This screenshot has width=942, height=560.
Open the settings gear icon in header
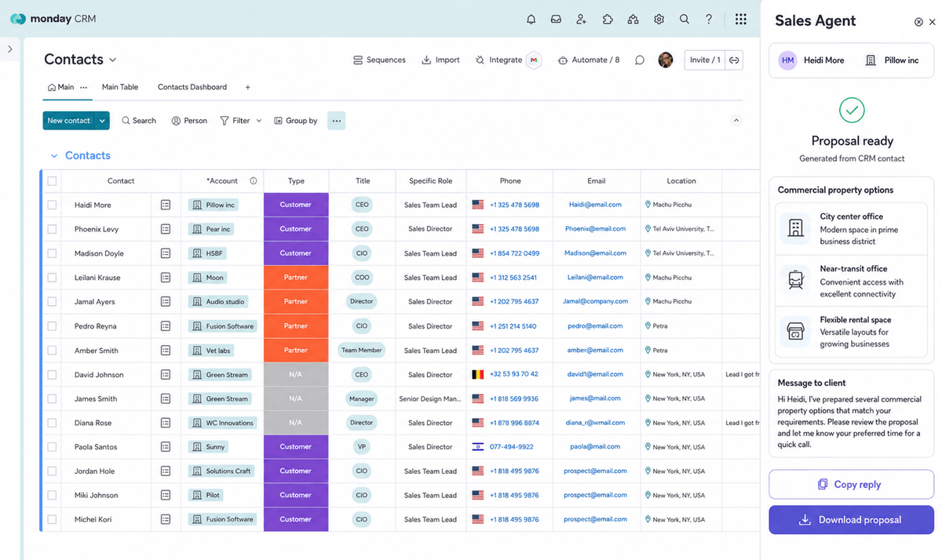click(x=659, y=19)
